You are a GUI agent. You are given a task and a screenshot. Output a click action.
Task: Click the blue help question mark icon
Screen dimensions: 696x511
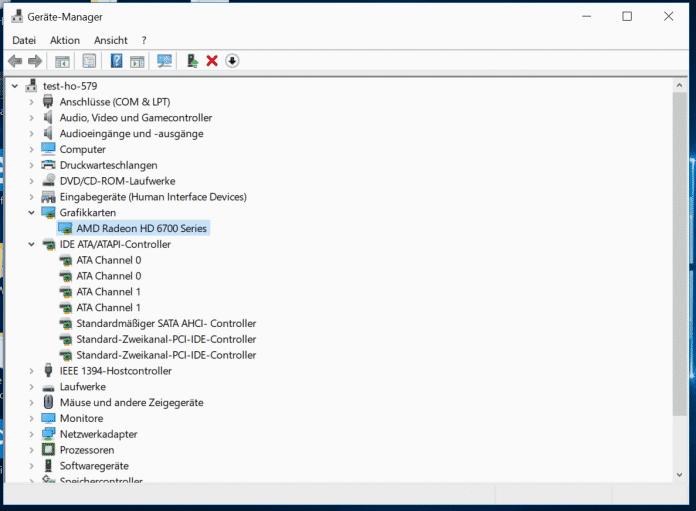(116, 61)
